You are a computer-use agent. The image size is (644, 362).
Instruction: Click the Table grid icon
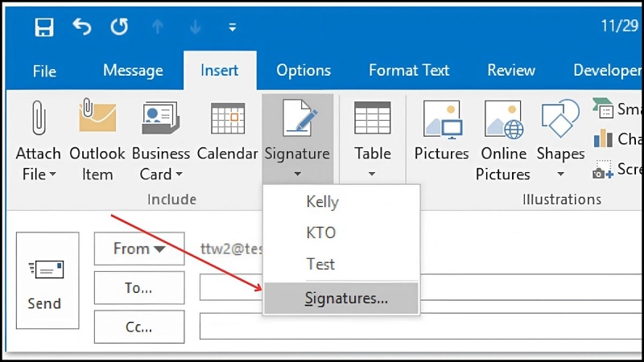click(x=373, y=117)
